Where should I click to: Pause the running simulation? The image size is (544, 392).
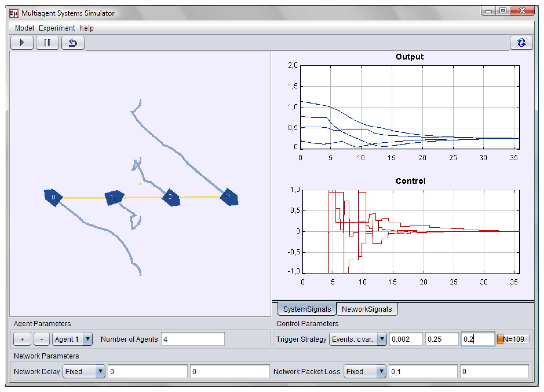[47, 43]
